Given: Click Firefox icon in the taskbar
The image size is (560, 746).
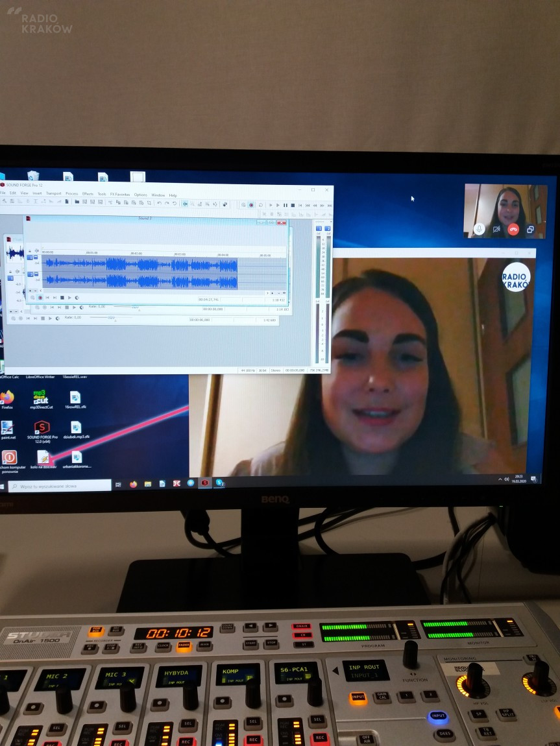Looking at the screenshot, I should 134,484.
